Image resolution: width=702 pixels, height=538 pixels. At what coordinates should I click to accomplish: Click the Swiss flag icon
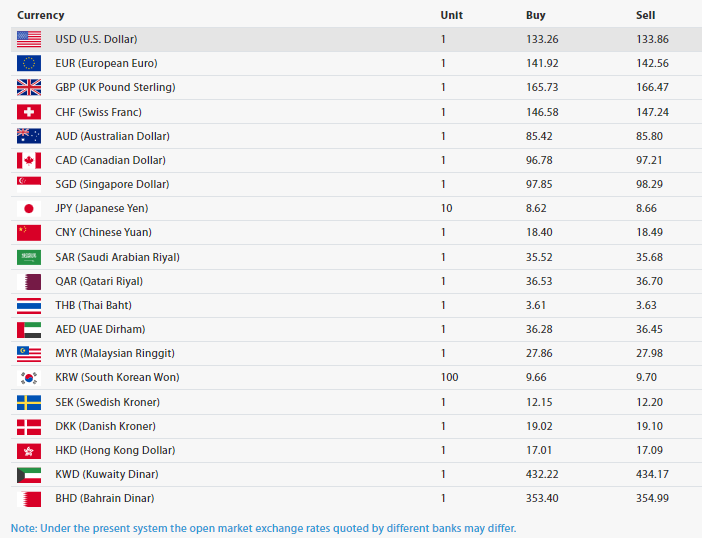point(29,112)
